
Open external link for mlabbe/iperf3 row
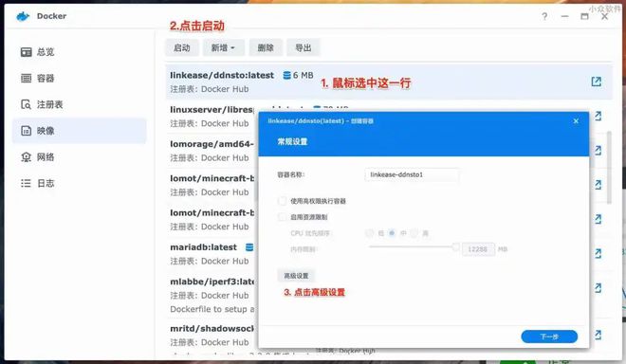pos(598,288)
